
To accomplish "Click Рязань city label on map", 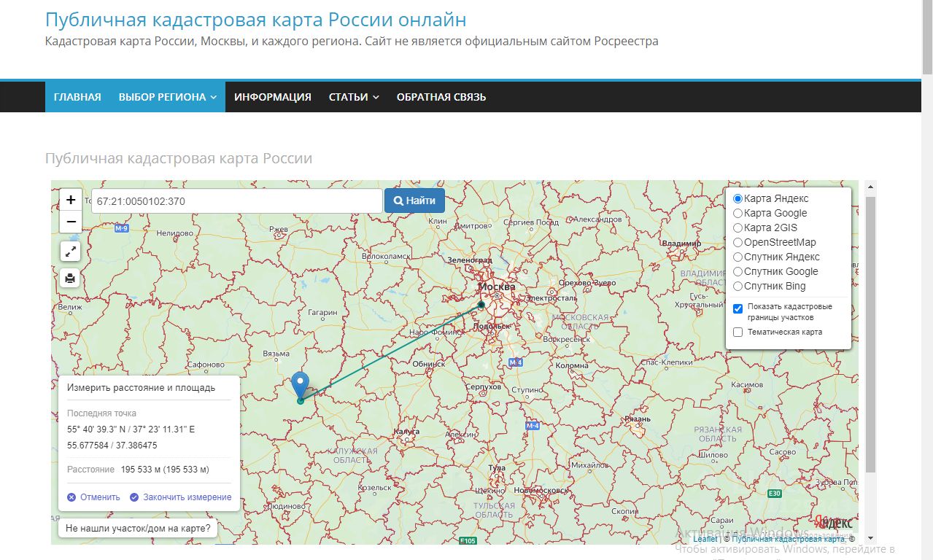I will coord(638,419).
